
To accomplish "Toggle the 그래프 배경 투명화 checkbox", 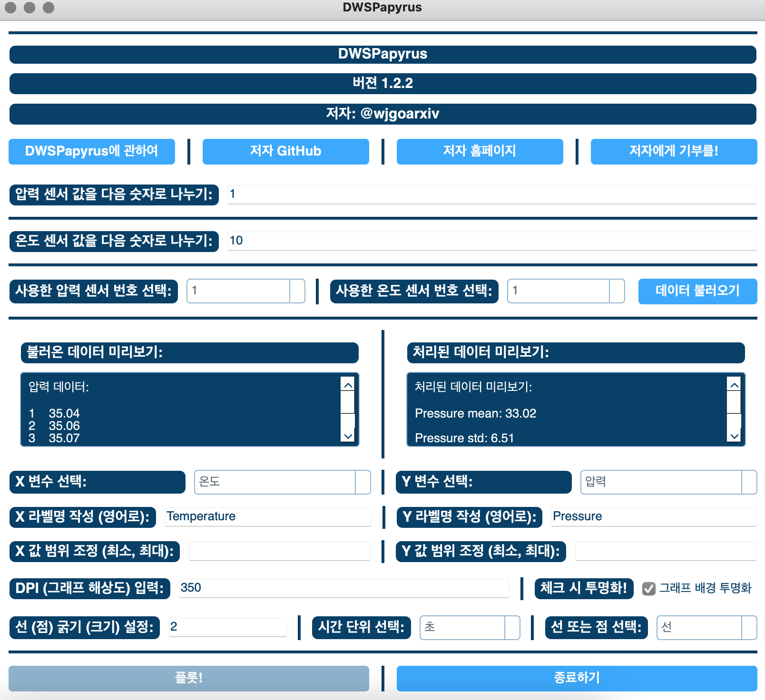I will (649, 589).
